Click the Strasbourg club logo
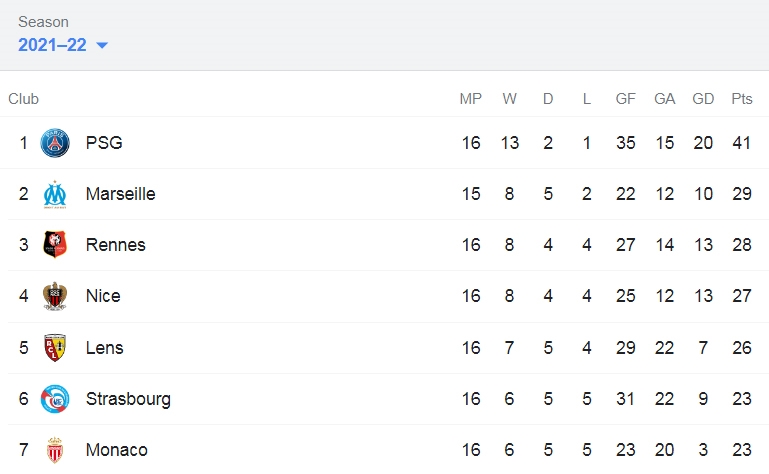This screenshot has width=769, height=474. [x=55, y=399]
